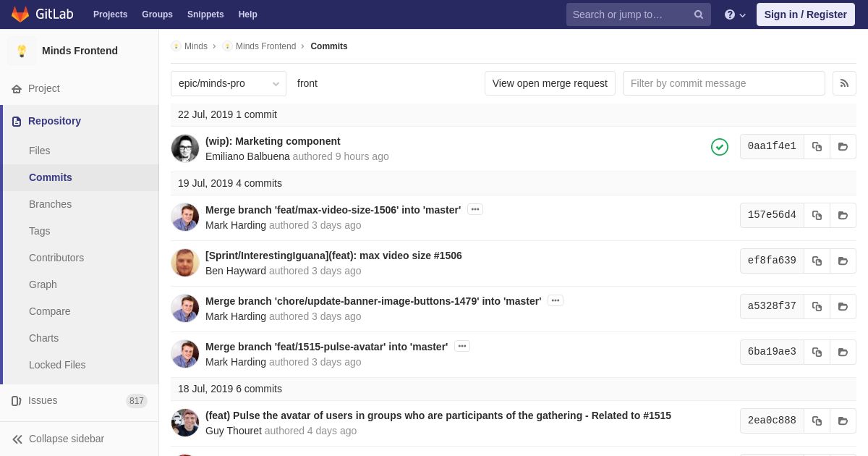Click the commit SHA label 0aa1f4e1
Screen dimensions: 868x456
click(x=772, y=146)
